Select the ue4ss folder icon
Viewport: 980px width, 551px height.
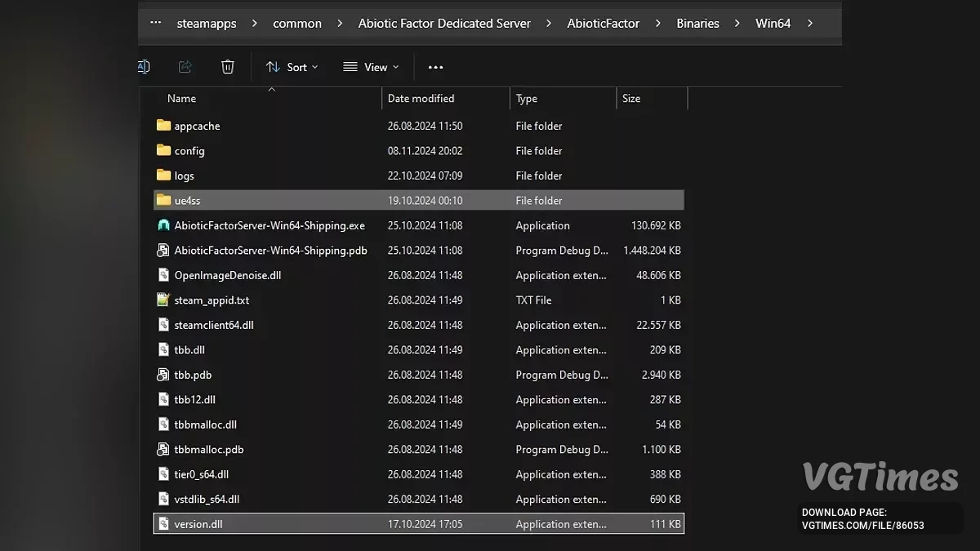(163, 201)
